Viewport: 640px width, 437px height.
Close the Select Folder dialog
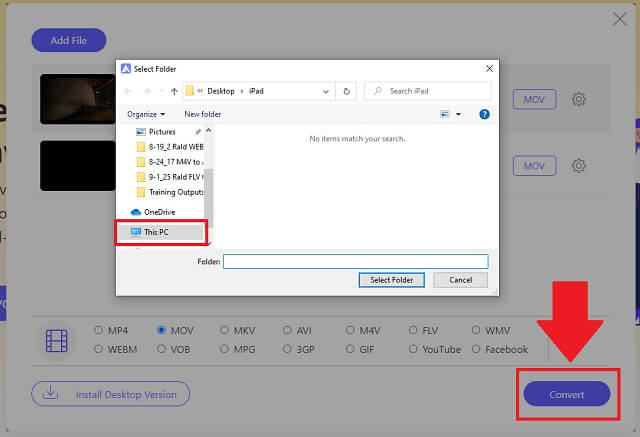tap(489, 69)
